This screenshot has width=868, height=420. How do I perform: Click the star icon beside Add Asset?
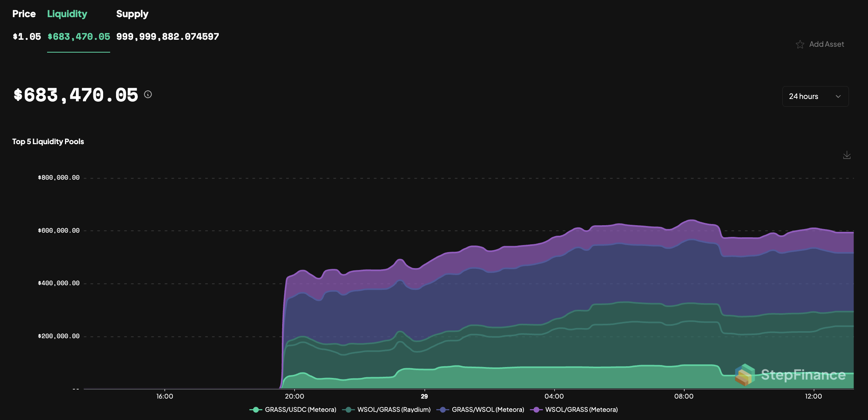(x=800, y=44)
